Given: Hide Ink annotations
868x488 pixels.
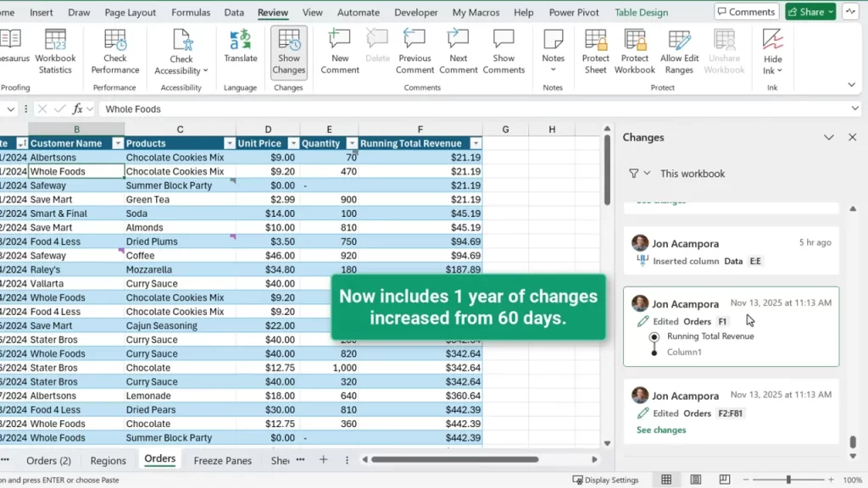Looking at the screenshot, I should (771, 51).
